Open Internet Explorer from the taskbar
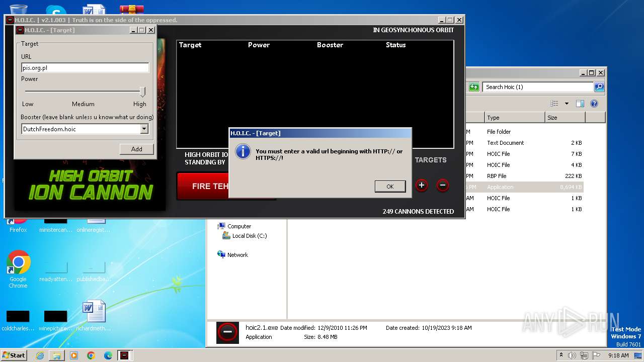644x362 pixels. click(x=40, y=355)
